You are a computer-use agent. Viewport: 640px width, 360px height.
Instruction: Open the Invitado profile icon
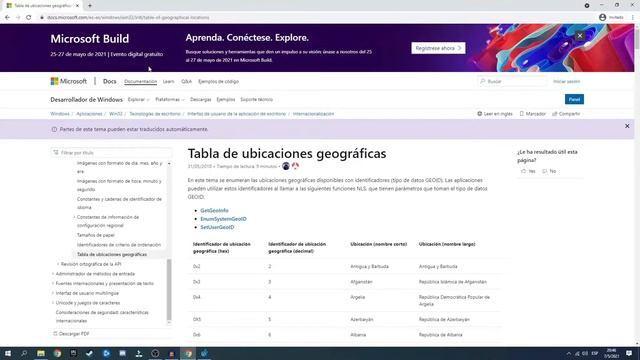[x=602, y=18]
